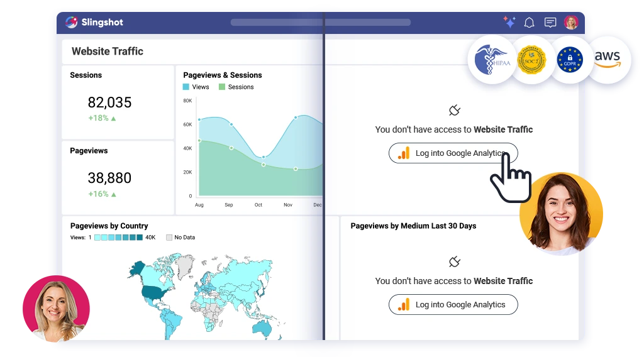Click Log into Google Analytics under Pageviews by Medium
Viewport: 644px width, 357px height.
pos(453,305)
